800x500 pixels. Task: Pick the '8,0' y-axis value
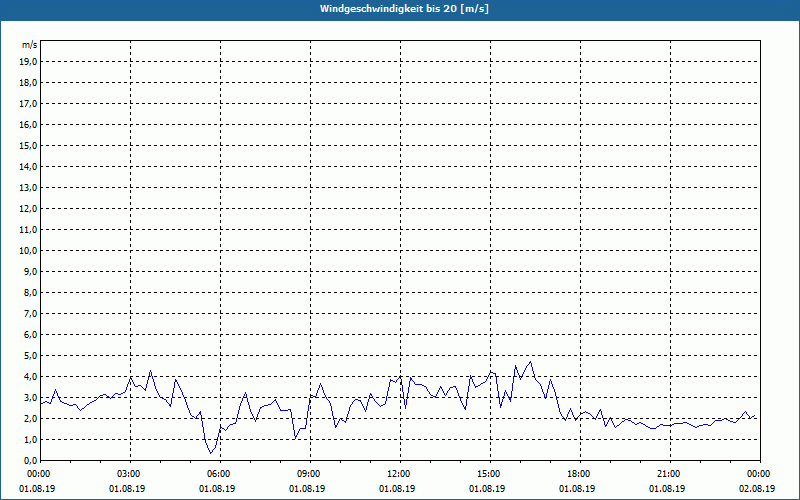(x=30, y=292)
